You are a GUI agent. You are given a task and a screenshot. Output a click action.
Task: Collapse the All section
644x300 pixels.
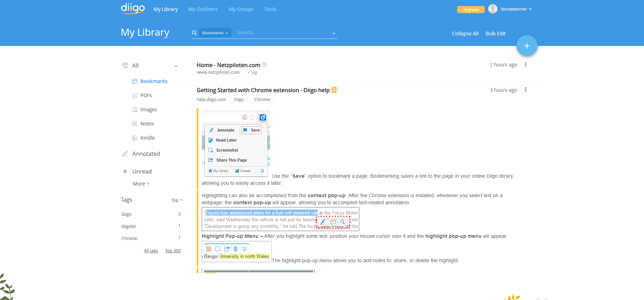[x=176, y=66]
